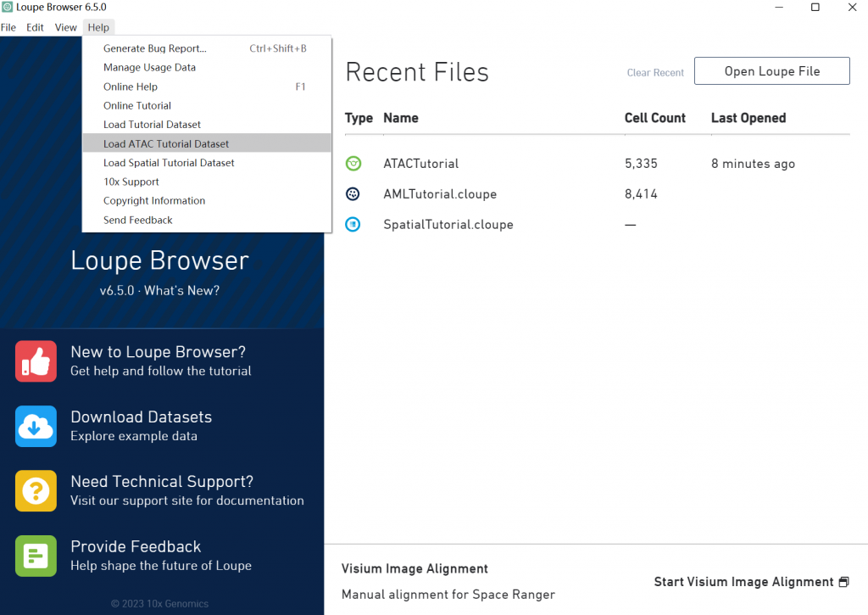The image size is (868, 615).
Task: Open the What's New link
Action: 181,290
